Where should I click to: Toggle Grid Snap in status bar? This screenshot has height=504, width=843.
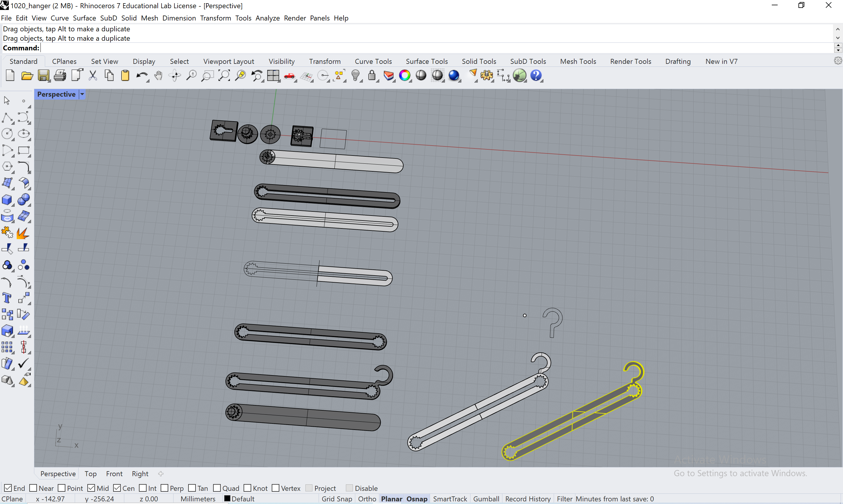(336, 498)
